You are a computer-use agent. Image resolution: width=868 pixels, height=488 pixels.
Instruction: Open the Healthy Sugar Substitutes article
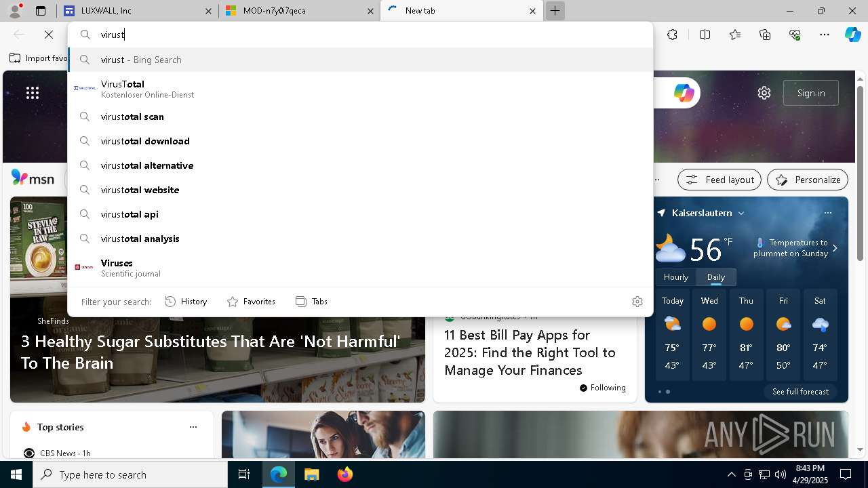click(x=210, y=352)
